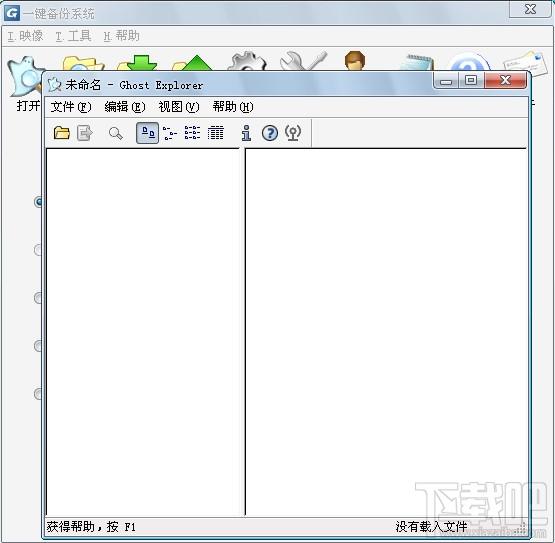The image size is (555, 543).
Task: Open the 工具 menu in background window
Action: pos(73,36)
